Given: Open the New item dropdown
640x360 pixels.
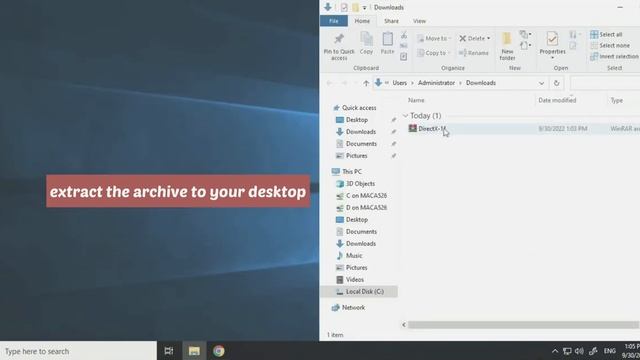Looking at the screenshot, I should tap(525, 34).
